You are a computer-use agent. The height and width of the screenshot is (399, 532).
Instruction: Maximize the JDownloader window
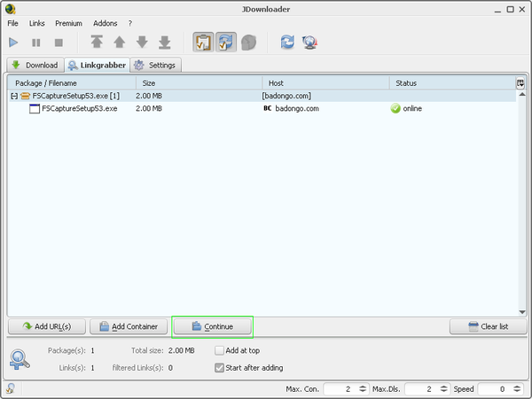pyautogui.click(x=511, y=10)
